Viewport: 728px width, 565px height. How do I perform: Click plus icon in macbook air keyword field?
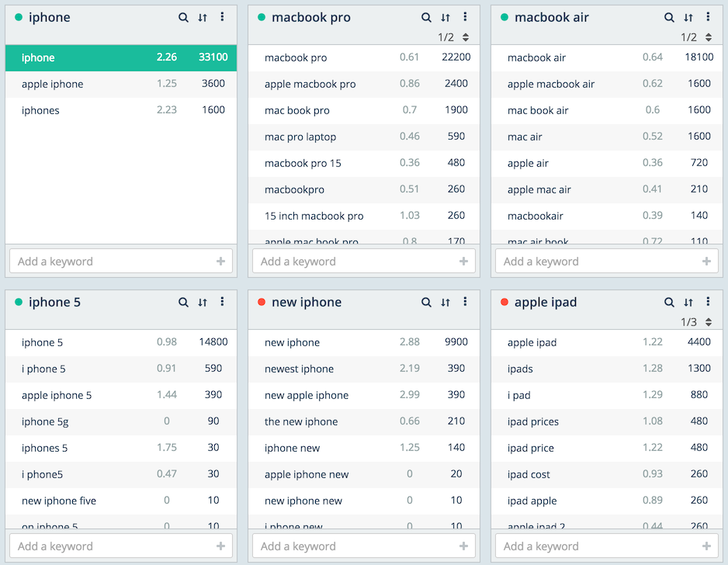pyautogui.click(x=706, y=262)
